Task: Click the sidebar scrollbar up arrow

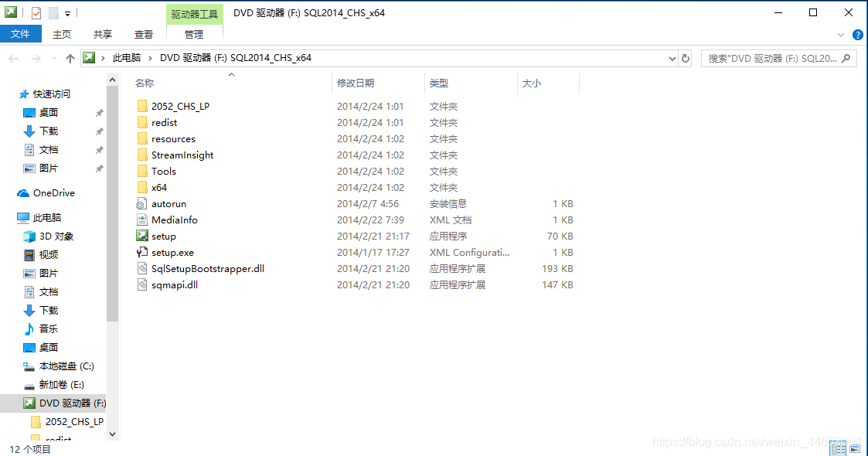Action: (x=112, y=80)
